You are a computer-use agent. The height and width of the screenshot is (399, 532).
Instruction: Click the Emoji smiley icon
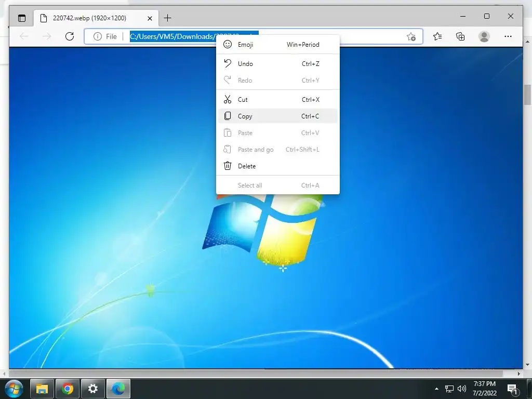(x=228, y=44)
